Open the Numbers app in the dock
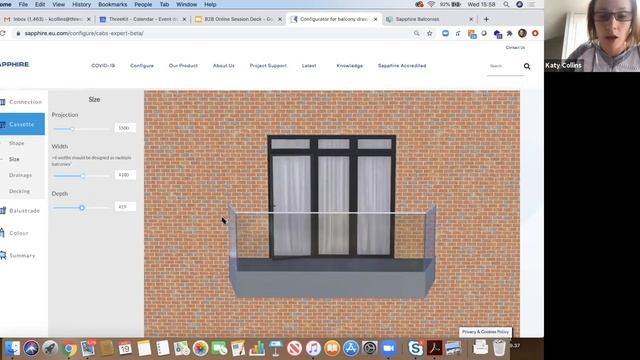The image size is (640, 360). pos(257,348)
